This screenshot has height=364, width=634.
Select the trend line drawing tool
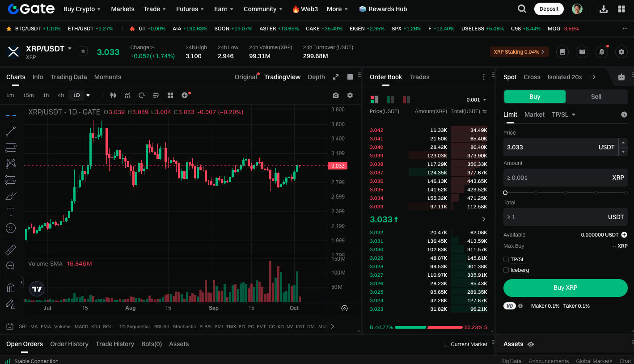coord(11,131)
